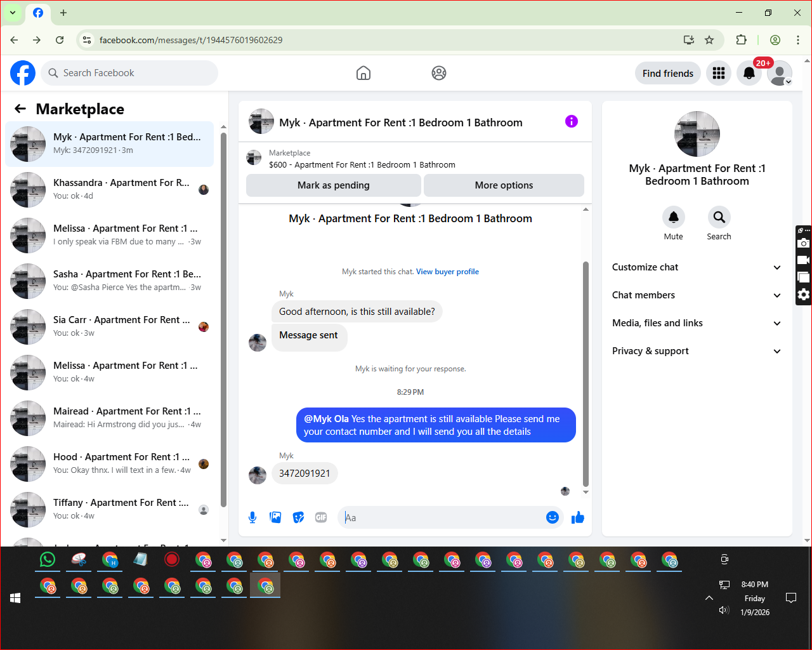Click the listing thumbnail in chat header
This screenshot has height=650, width=812.
click(x=261, y=121)
